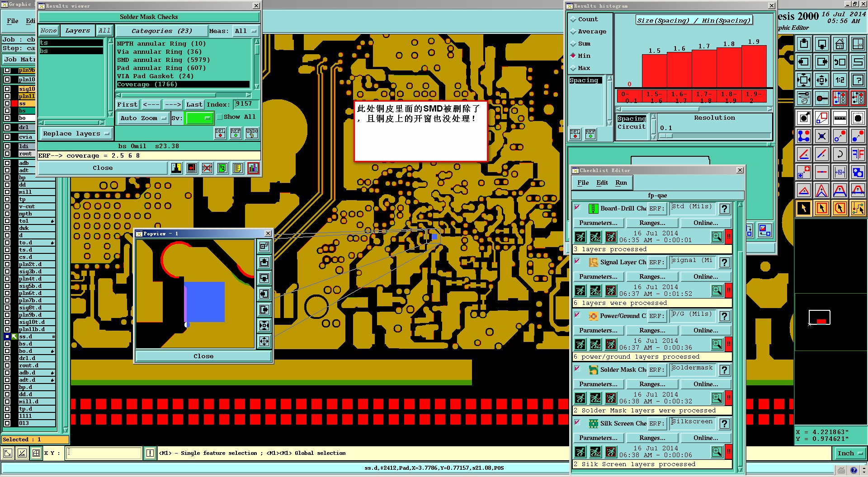
Task: Select the Layers tab in Results viewer
Action: (x=78, y=31)
